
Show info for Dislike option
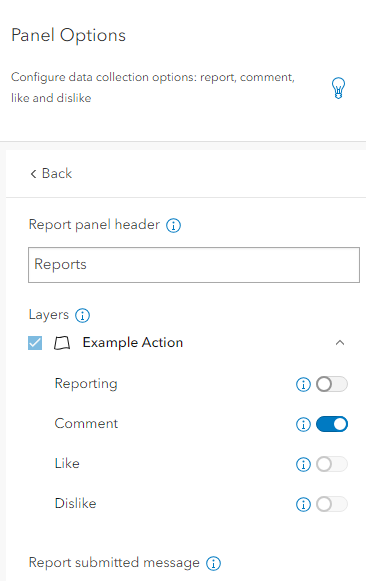click(x=303, y=504)
